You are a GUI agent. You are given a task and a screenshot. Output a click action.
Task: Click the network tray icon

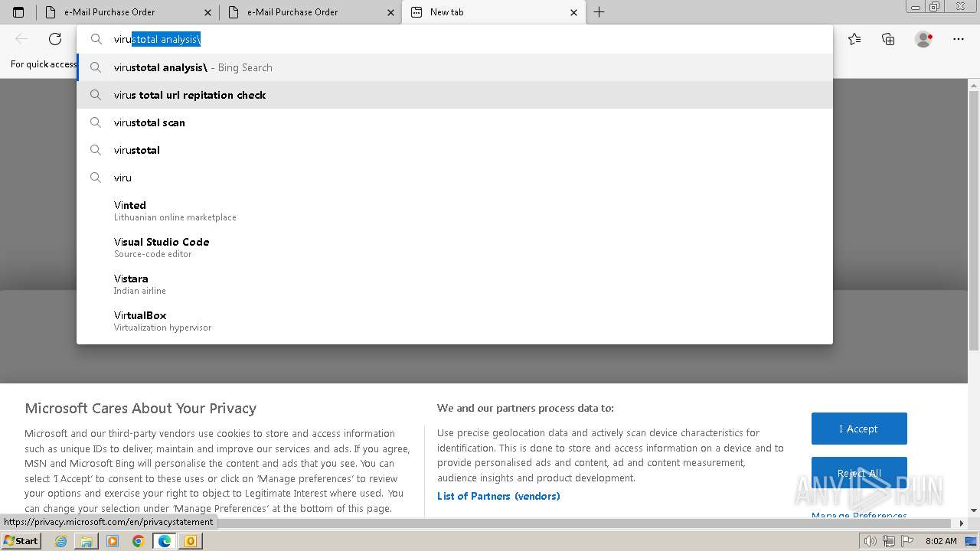point(889,541)
